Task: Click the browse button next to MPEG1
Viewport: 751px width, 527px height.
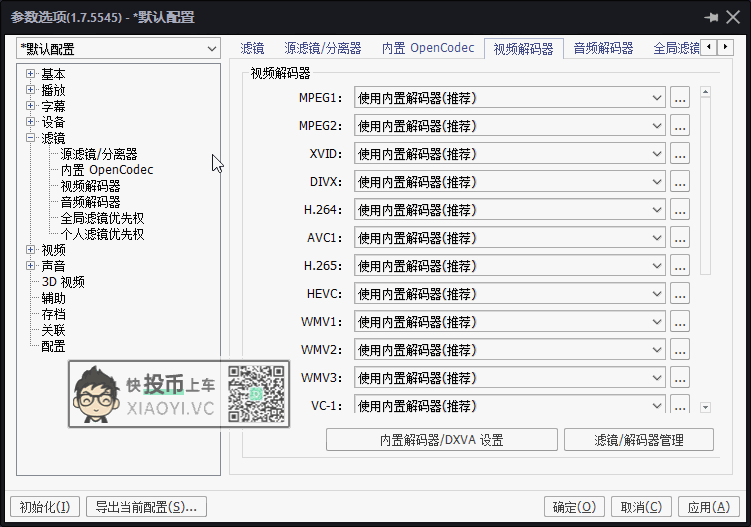Action: 680,98
